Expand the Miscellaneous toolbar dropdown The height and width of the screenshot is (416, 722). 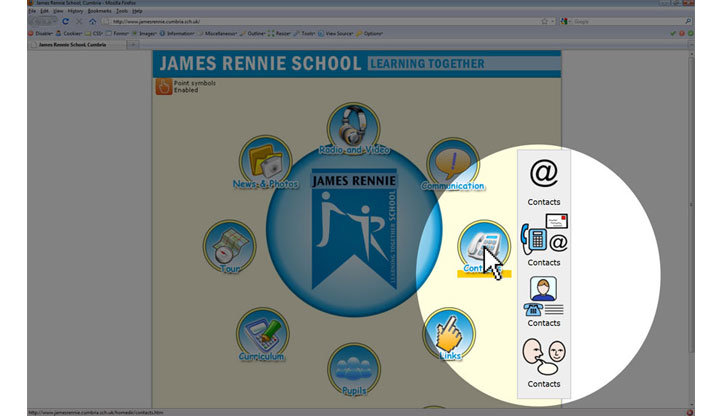click(x=217, y=34)
